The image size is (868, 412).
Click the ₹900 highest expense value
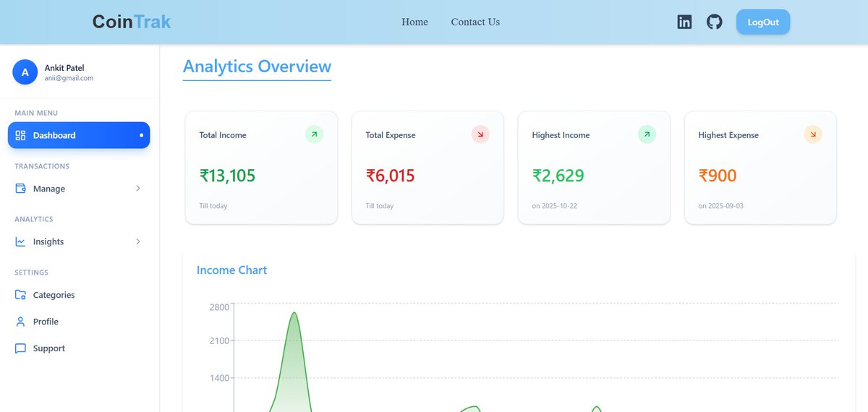718,176
